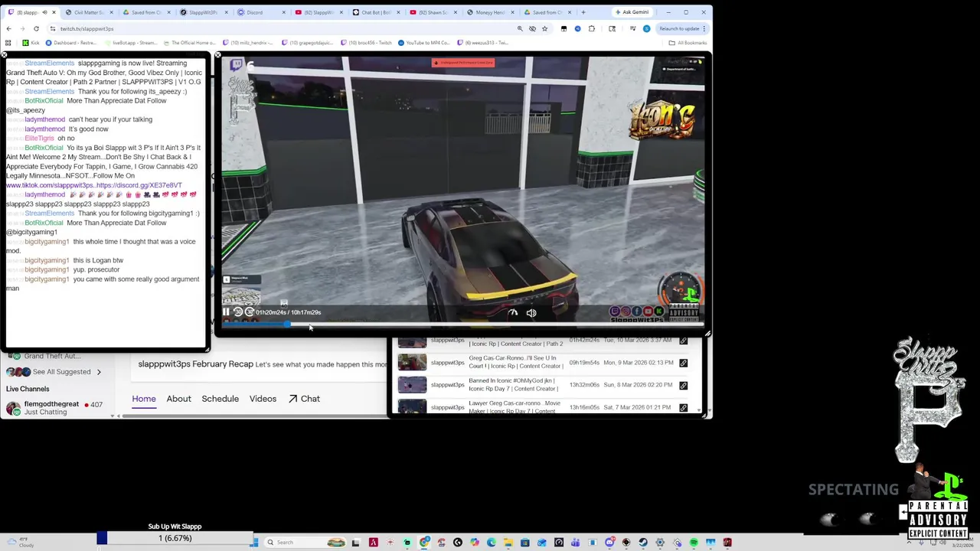Open the Chrome extensions puzzle icon

point(591,28)
